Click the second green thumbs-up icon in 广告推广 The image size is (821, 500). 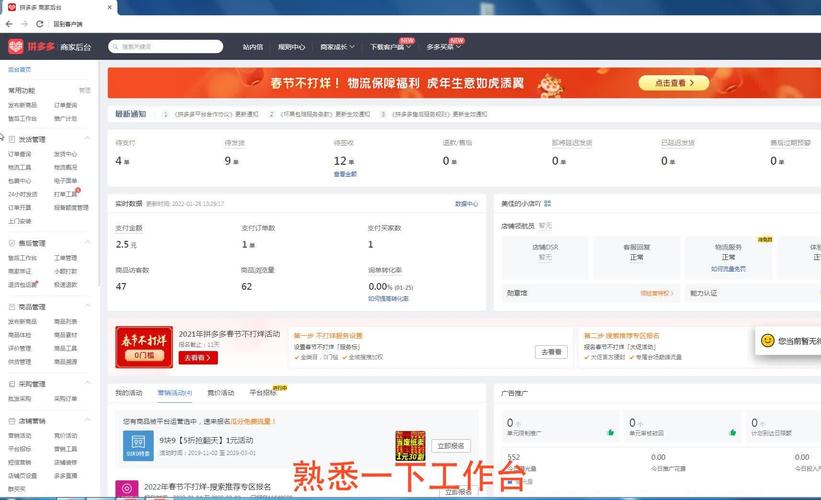tap(733, 432)
